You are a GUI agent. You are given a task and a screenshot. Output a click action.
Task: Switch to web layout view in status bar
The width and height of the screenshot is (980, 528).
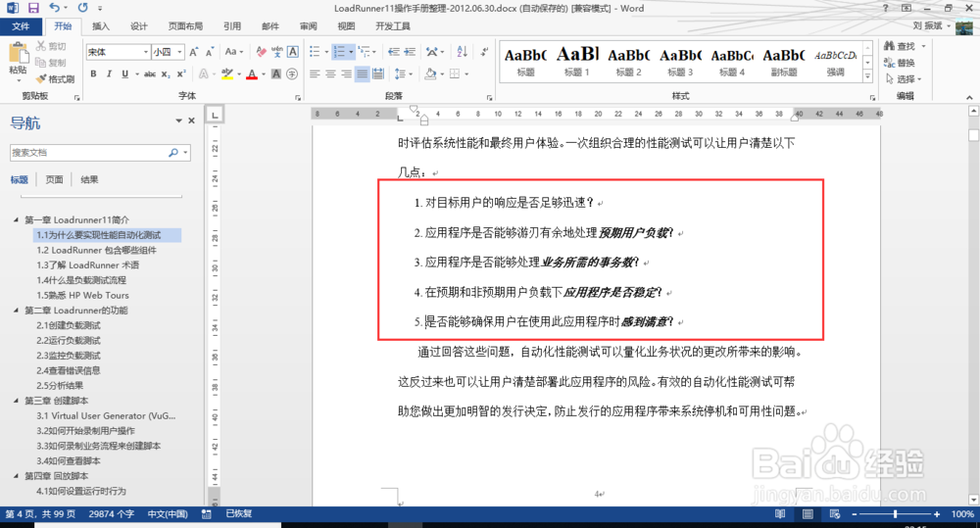click(834, 514)
